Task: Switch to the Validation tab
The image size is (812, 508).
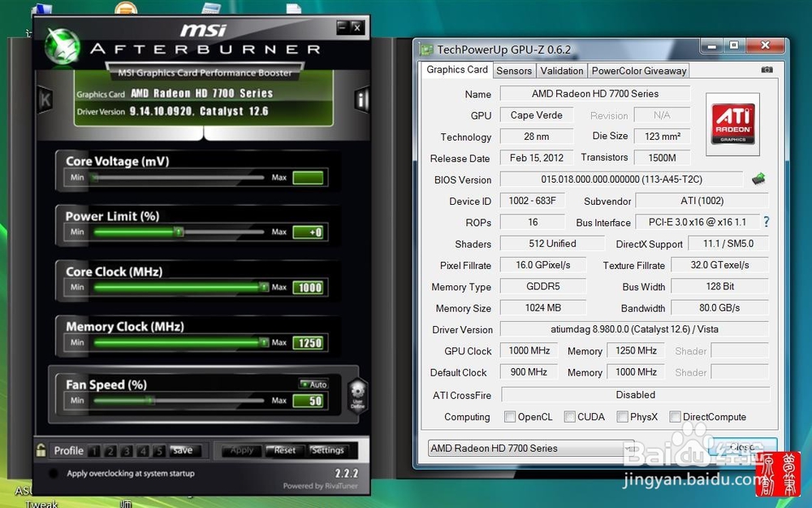Action: click(x=561, y=71)
